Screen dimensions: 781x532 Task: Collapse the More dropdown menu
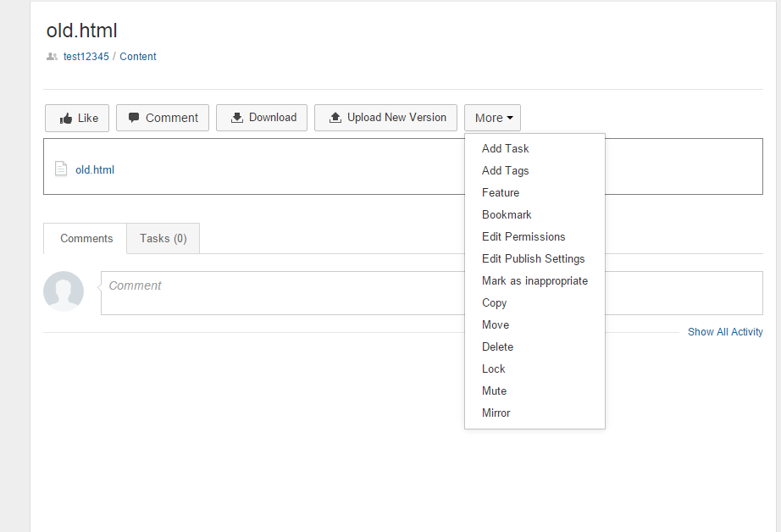click(x=493, y=118)
